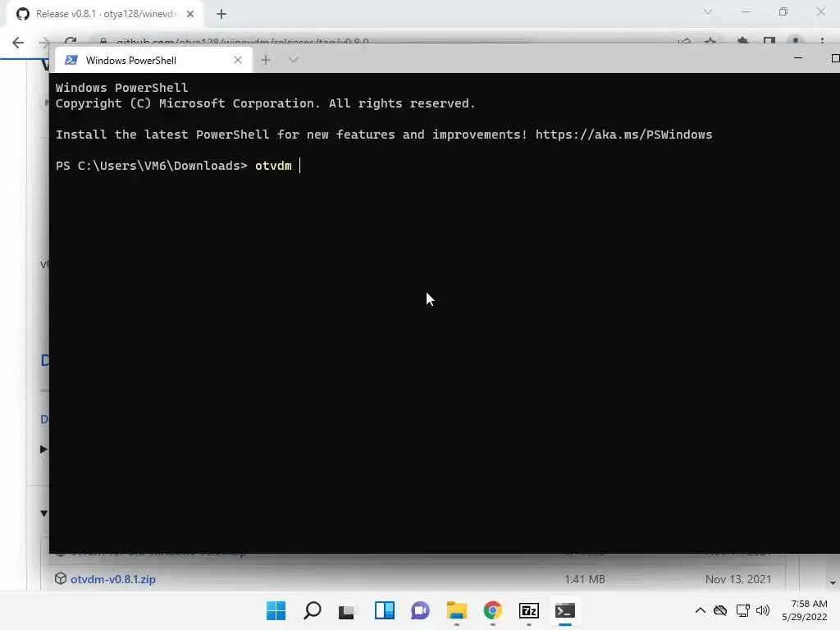Click Chrome page scrollbar down arrow
This screenshot has height=630, width=840.
click(x=833, y=583)
